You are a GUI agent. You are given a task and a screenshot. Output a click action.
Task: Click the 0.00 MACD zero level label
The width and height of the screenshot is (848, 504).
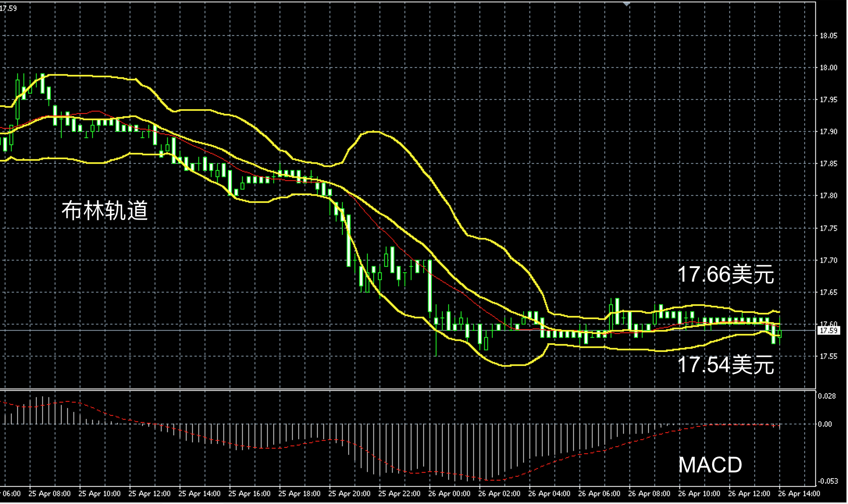pos(825,424)
